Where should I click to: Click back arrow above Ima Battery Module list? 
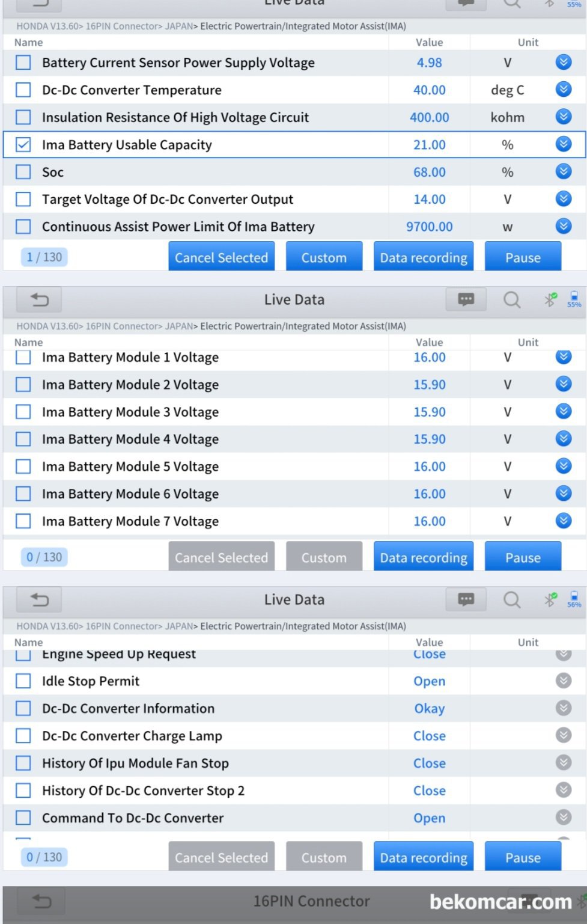(39, 299)
